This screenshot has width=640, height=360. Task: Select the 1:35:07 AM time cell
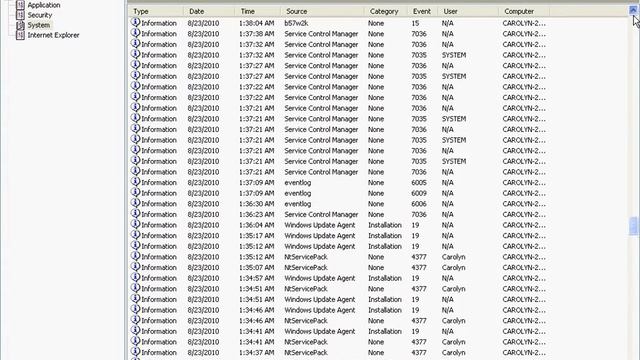pos(256,267)
